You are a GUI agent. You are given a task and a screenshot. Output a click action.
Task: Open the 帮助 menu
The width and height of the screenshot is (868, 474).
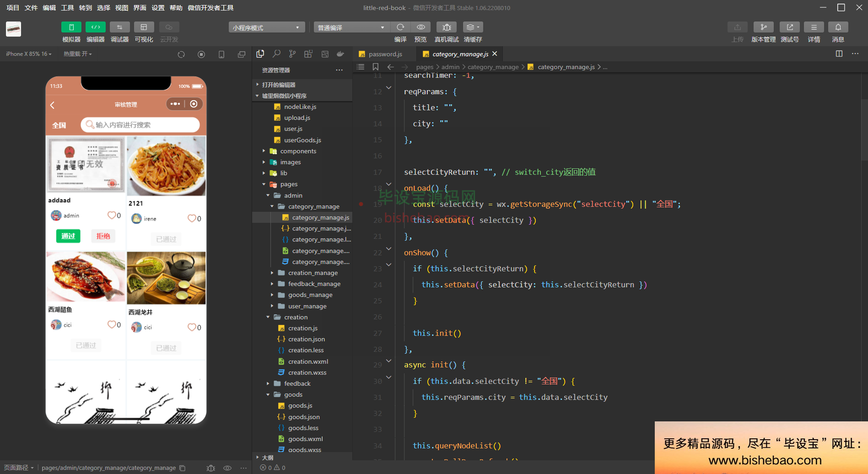tap(176, 8)
